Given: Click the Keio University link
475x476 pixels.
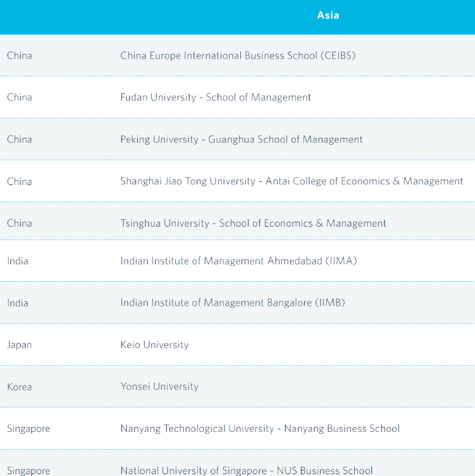Looking at the screenshot, I should (x=154, y=345).
